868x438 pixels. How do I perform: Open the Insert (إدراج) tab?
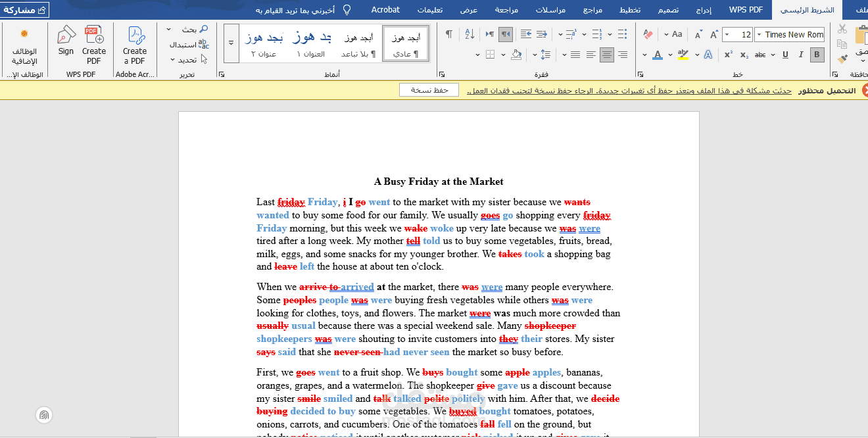point(704,10)
